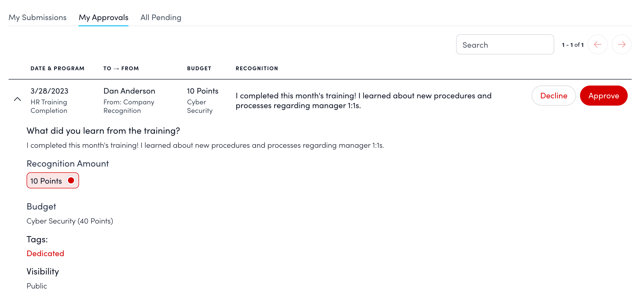This screenshot has height=296, width=644.
Task: Click the Recognition column header
Action: [x=257, y=68]
